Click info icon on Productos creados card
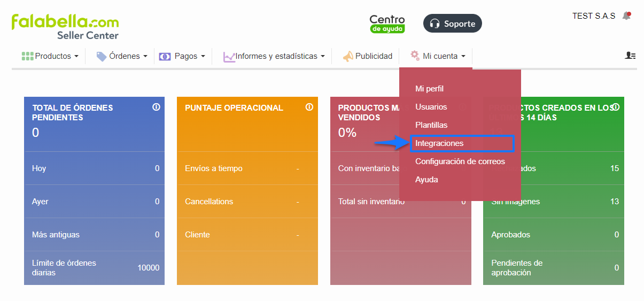The height and width of the screenshot is (301, 644). pos(615,107)
